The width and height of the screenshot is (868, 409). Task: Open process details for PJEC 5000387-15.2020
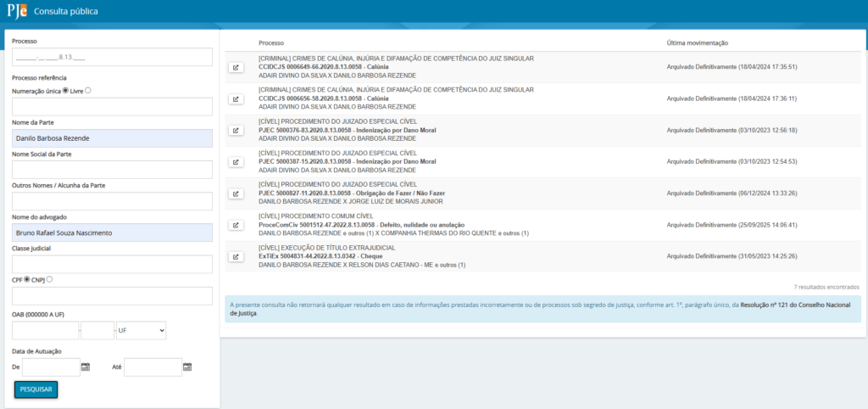[236, 162]
